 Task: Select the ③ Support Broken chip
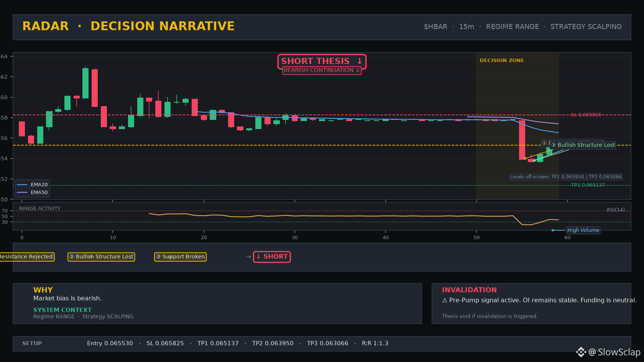[x=180, y=257]
